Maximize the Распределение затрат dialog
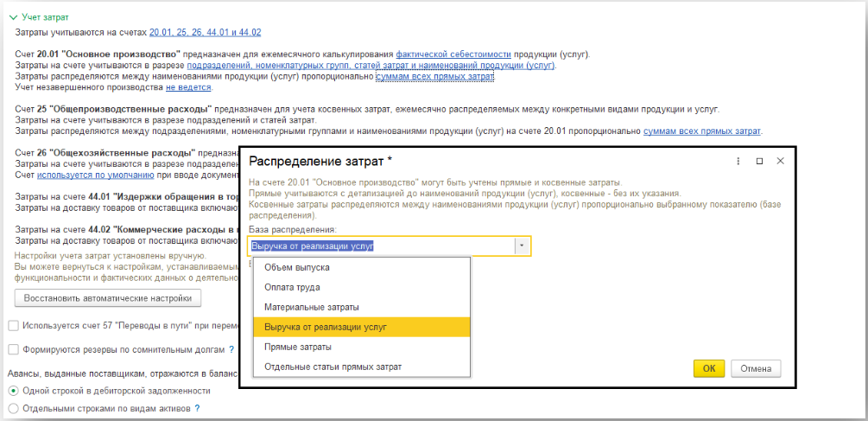 (759, 161)
